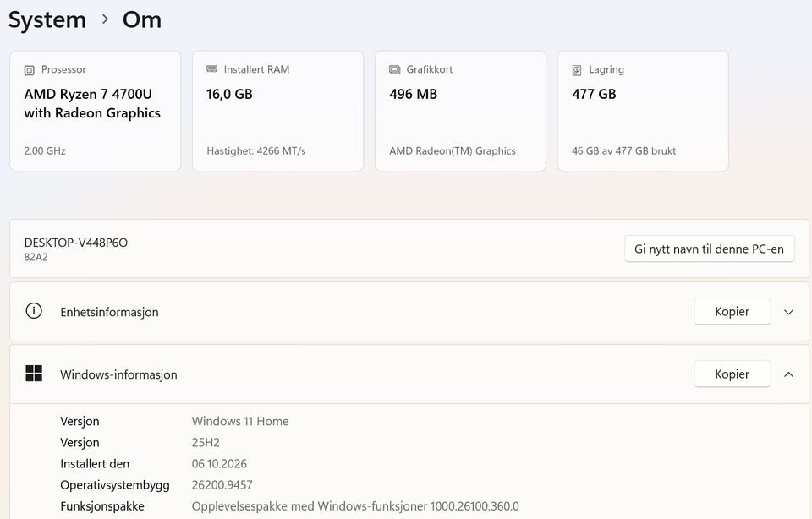Screen dimensions: 812x519
Task: Open the Prosessor card AMD Ryzen 7 4700U
Action: 96,111
